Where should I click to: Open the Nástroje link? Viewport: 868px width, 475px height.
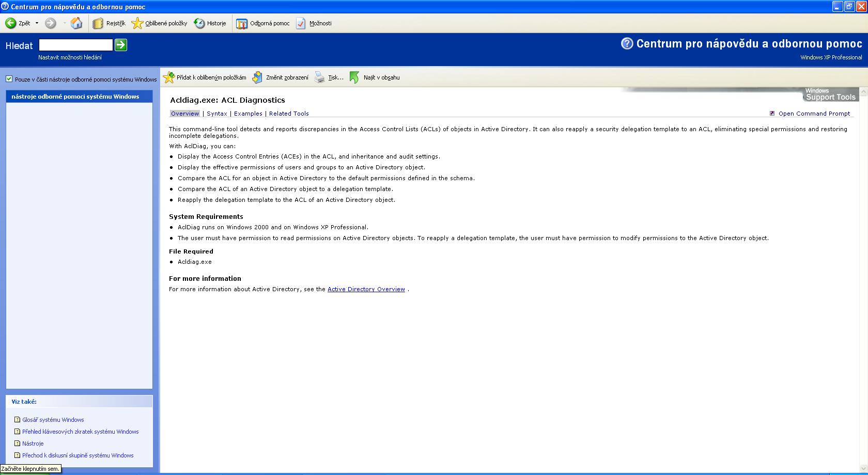pos(33,444)
